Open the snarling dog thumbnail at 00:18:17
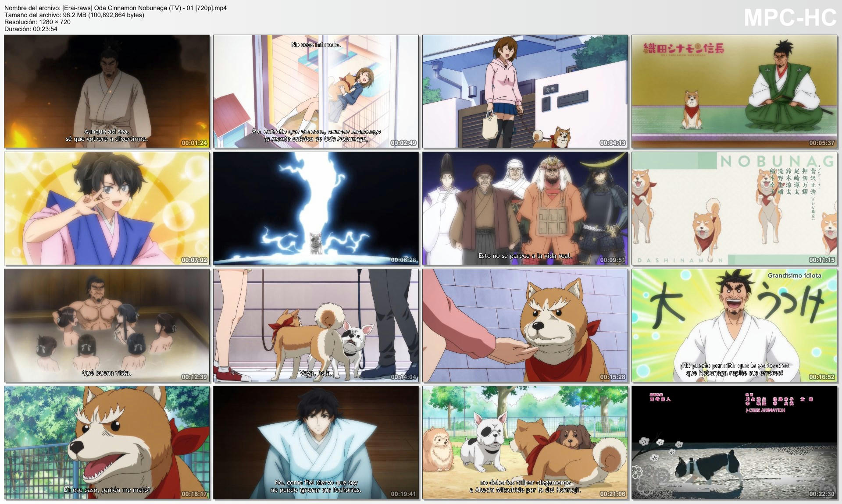The image size is (842, 504). [x=107, y=443]
